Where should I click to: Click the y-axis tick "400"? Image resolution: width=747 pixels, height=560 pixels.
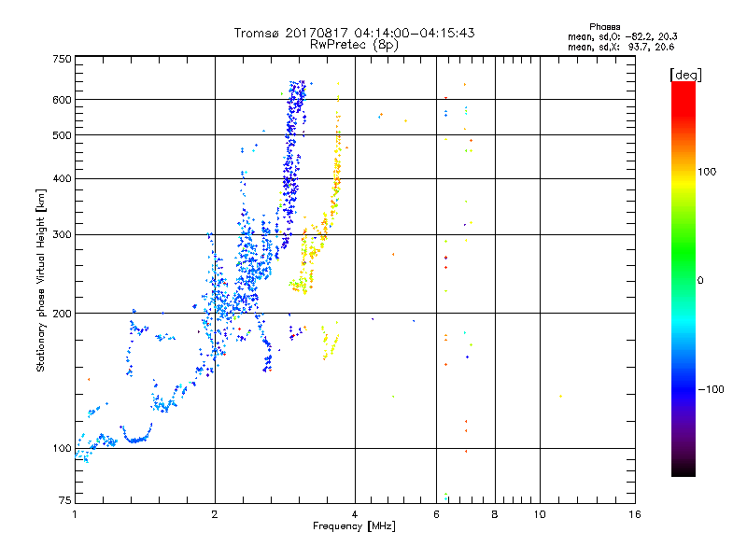pos(62,178)
